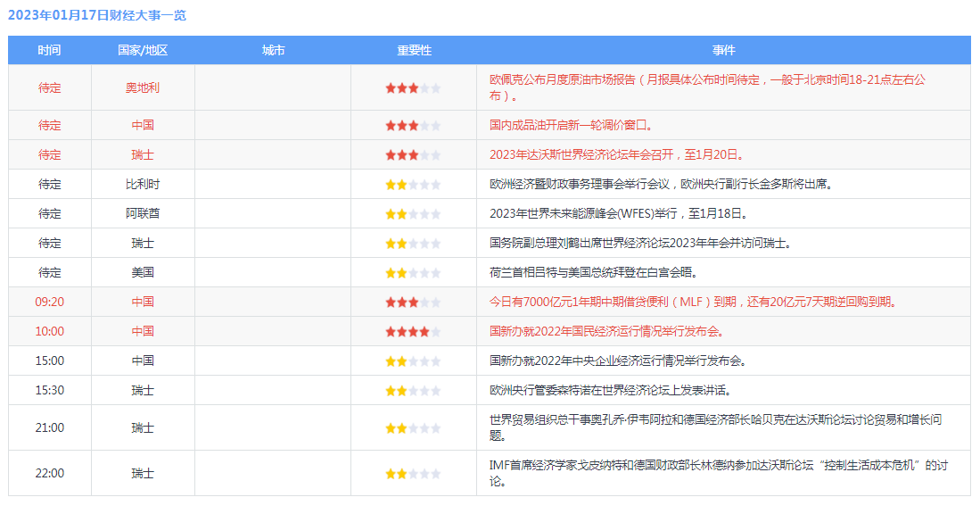This screenshot has width=980, height=514.
Task: Click the 重要性 column header
Action: pyautogui.click(x=414, y=50)
